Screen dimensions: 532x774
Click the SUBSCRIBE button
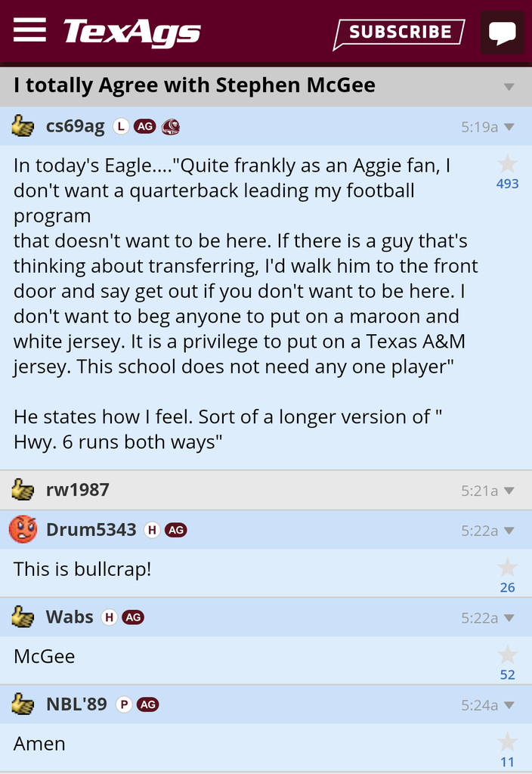point(399,33)
